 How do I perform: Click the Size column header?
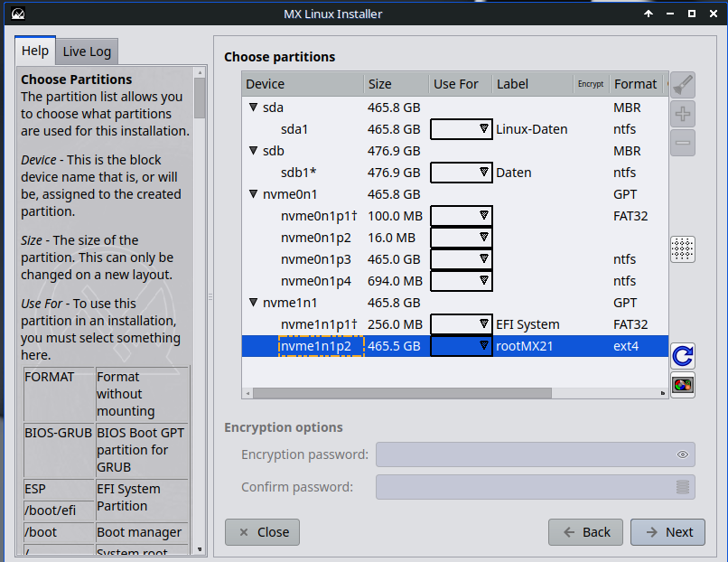point(397,84)
